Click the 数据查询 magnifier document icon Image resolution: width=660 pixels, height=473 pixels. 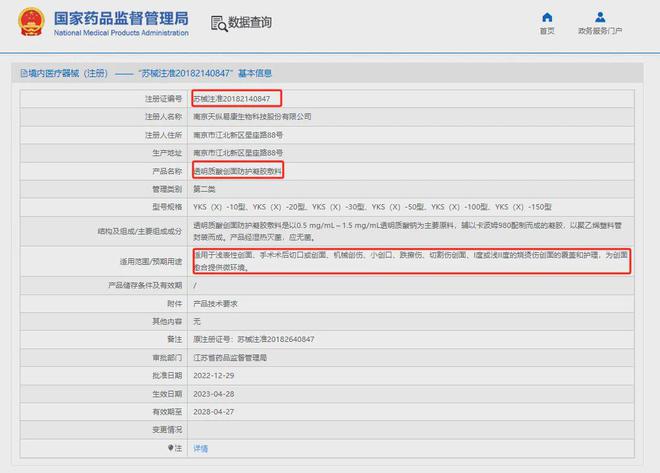point(218,22)
